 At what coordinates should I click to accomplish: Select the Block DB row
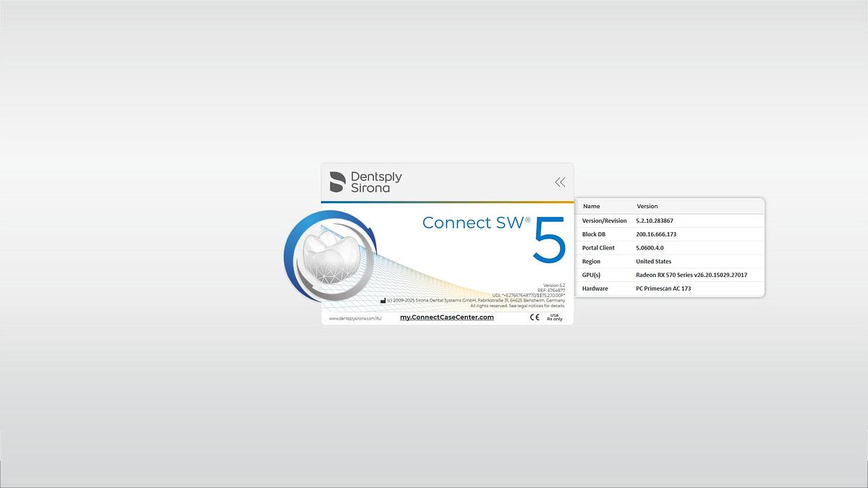point(669,234)
